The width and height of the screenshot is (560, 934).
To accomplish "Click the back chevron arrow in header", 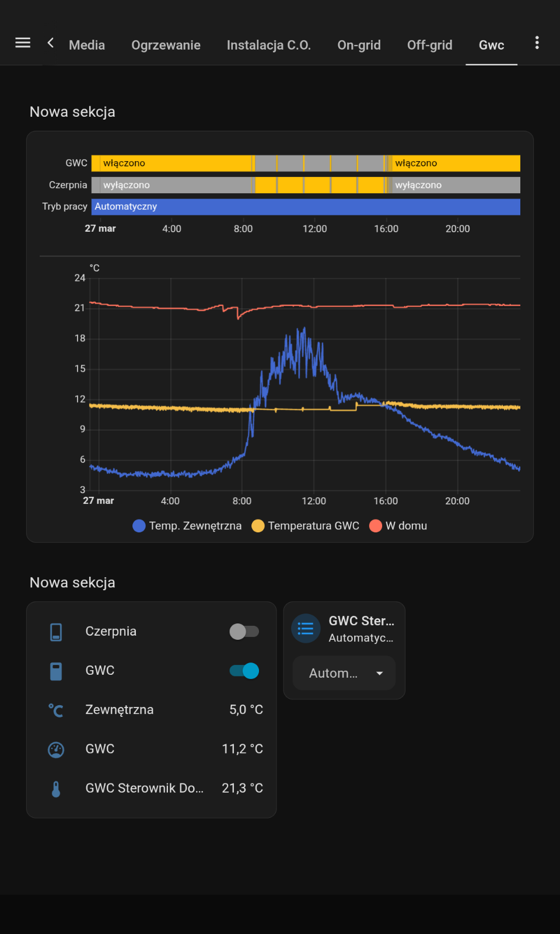I will click(x=51, y=43).
